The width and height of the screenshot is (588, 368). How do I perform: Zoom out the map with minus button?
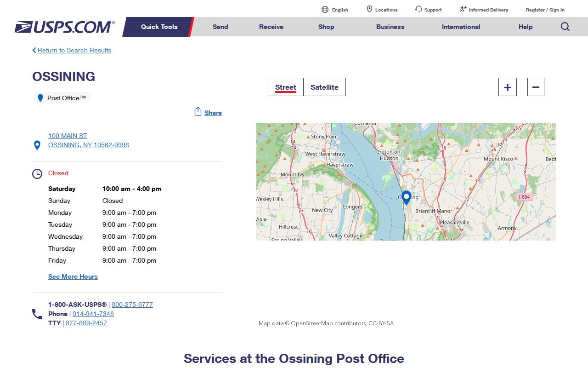click(x=536, y=87)
